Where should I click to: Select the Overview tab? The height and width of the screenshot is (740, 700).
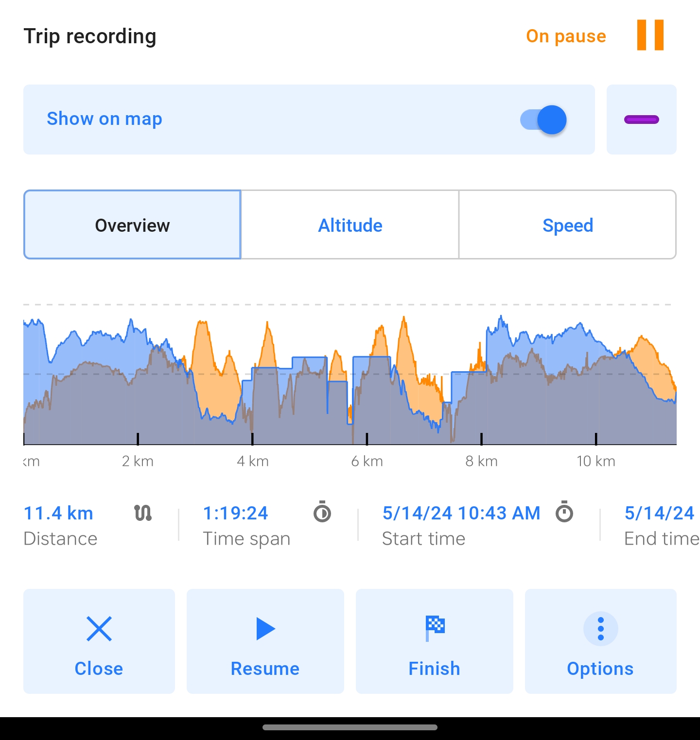point(132,224)
